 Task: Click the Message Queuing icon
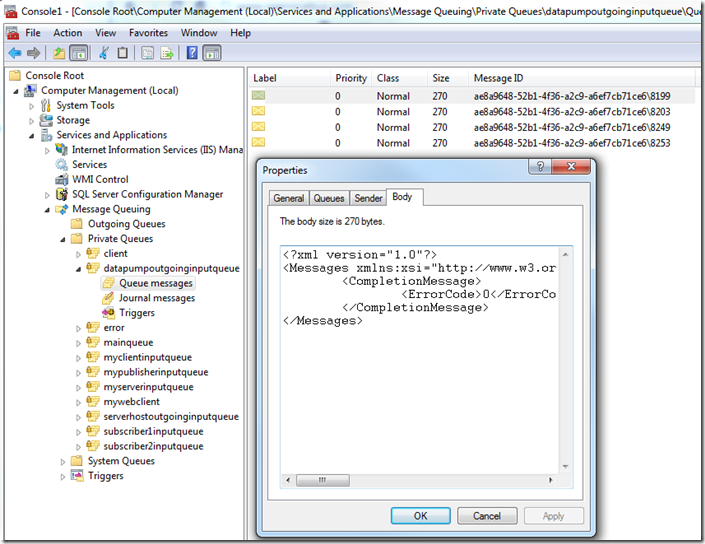point(61,209)
